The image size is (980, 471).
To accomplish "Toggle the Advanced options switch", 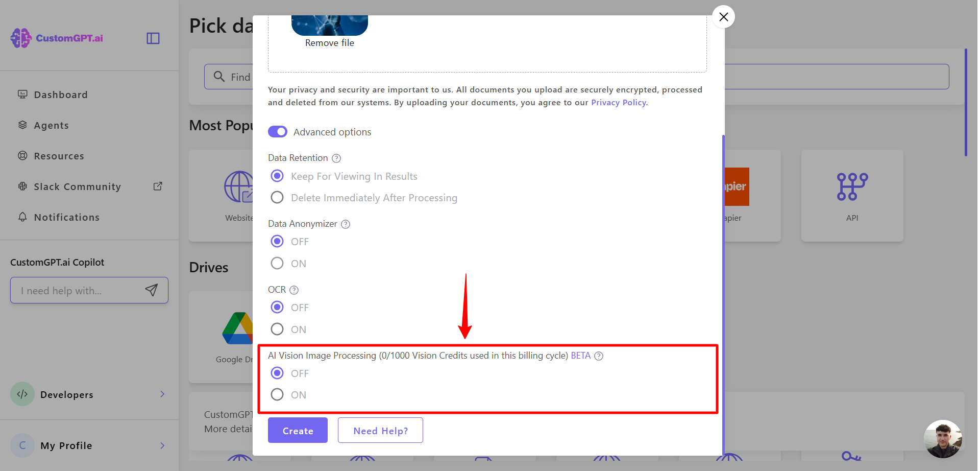I will click(x=278, y=132).
